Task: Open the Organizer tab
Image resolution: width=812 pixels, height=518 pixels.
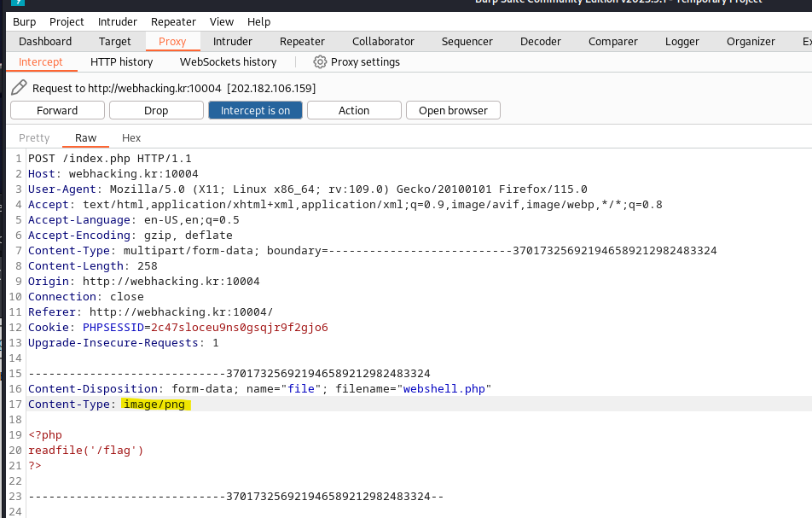Action: point(751,42)
